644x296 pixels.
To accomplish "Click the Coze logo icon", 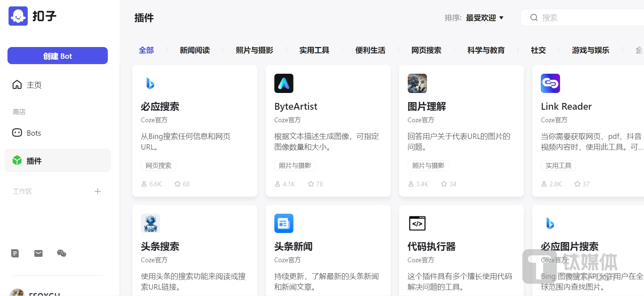I will point(18,16).
